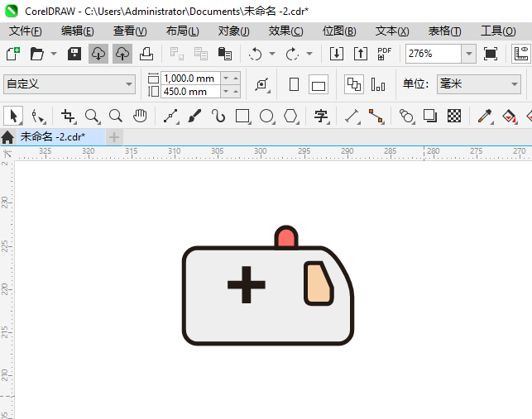
Task: Select the Zoom tool magnifier
Action: [x=93, y=116]
